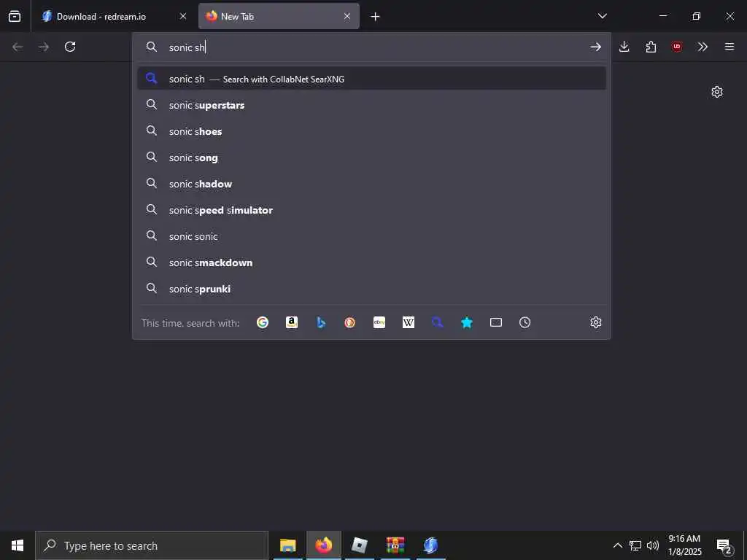The image size is (747, 560).
Task: Switch to the Download - redream.io tab
Action: point(113,17)
